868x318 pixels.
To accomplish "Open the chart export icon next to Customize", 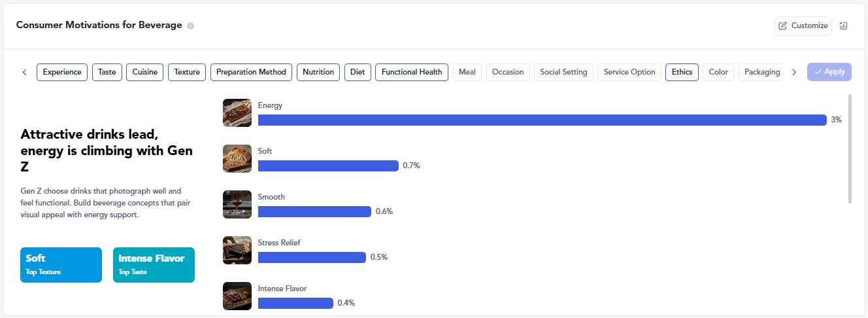I will click(844, 26).
